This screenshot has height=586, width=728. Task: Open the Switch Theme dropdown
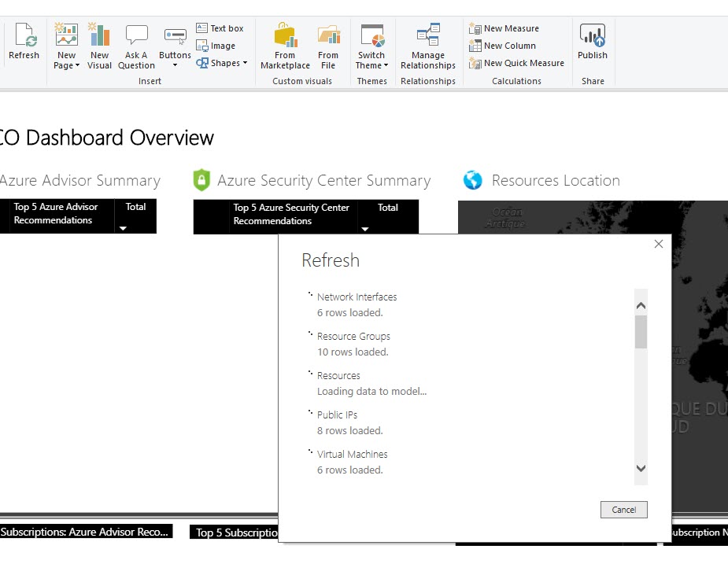point(371,46)
